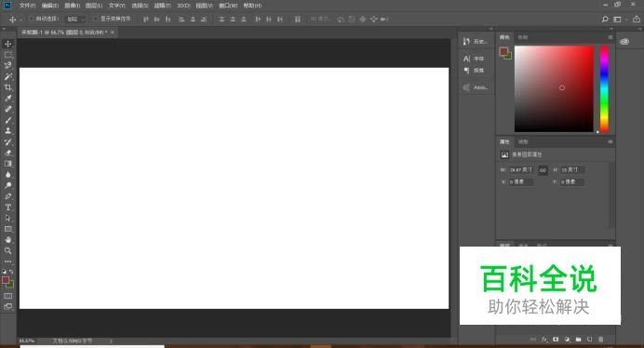Screen dimensions: 644x348
Task: Select the History Brush tool
Action: pos(7,141)
